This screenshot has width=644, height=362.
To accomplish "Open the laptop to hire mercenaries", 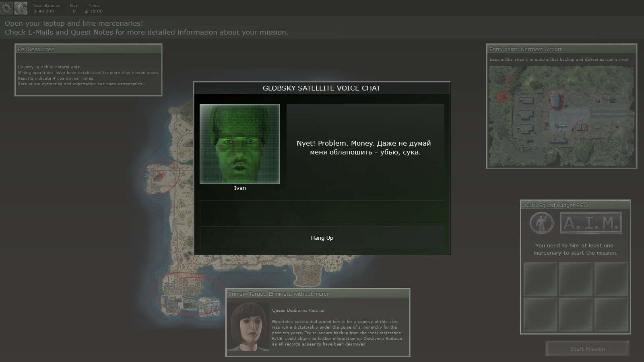I will pos(21,8).
